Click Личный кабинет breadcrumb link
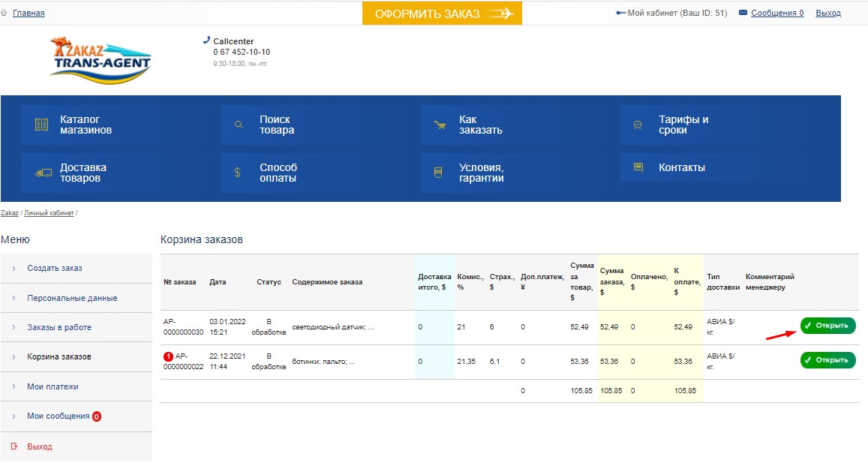 (49, 212)
